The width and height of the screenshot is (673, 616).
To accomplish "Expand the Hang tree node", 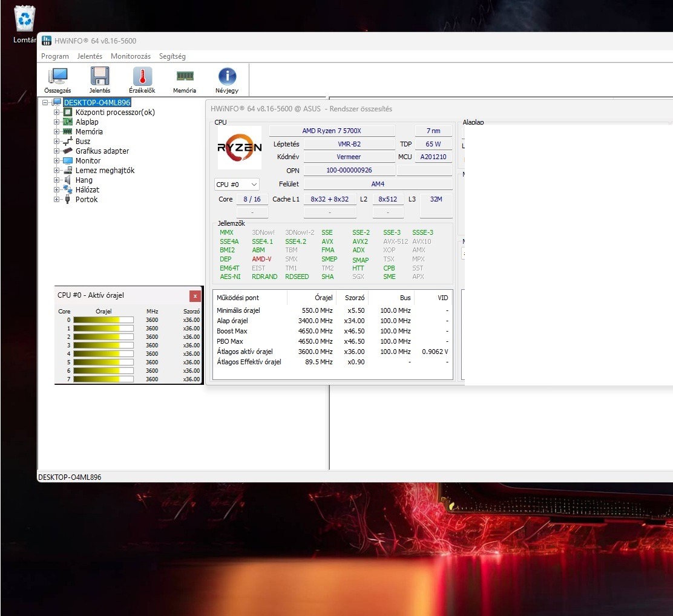I will click(x=56, y=180).
